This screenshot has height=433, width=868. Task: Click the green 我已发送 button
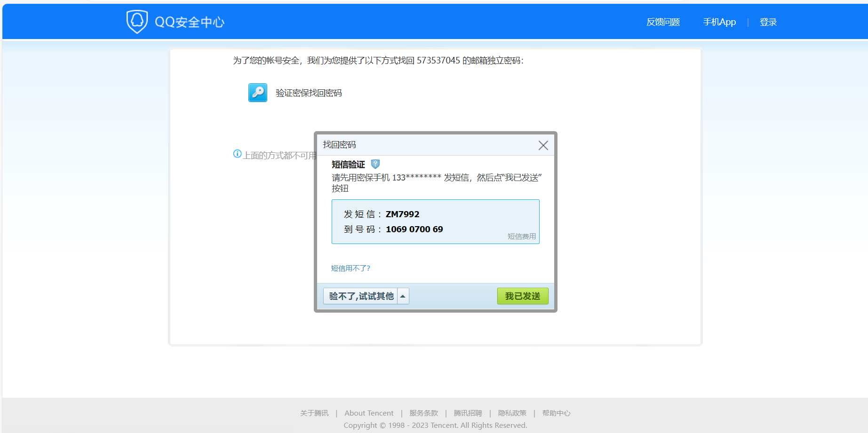click(x=523, y=296)
